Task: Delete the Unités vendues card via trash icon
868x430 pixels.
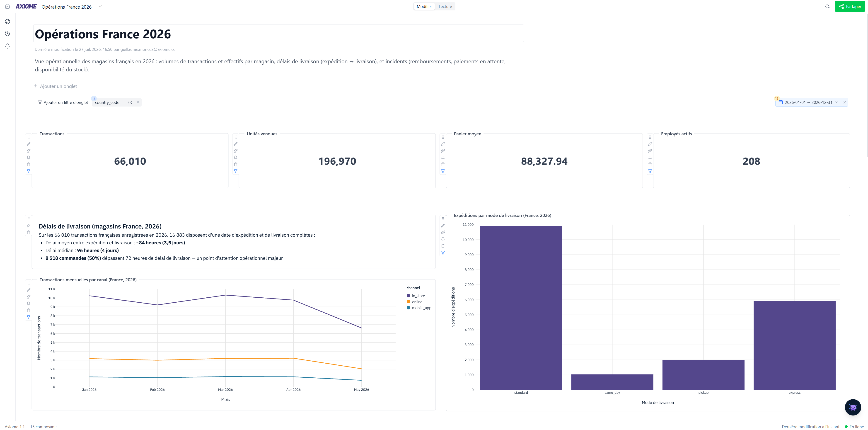Action: (x=236, y=164)
